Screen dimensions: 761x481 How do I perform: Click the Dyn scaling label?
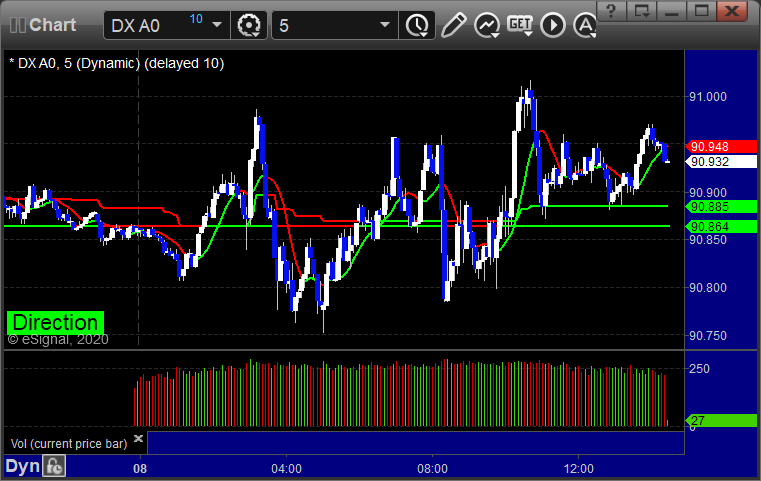(22, 466)
